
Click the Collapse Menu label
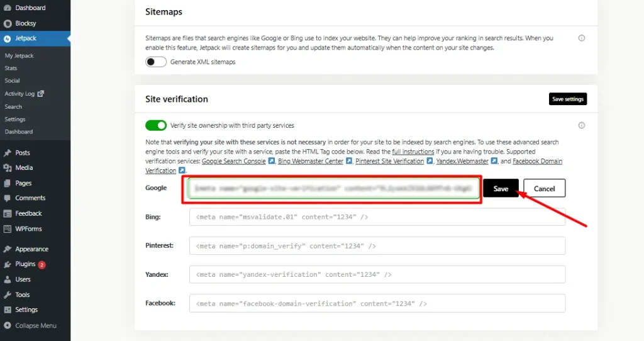pos(36,325)
